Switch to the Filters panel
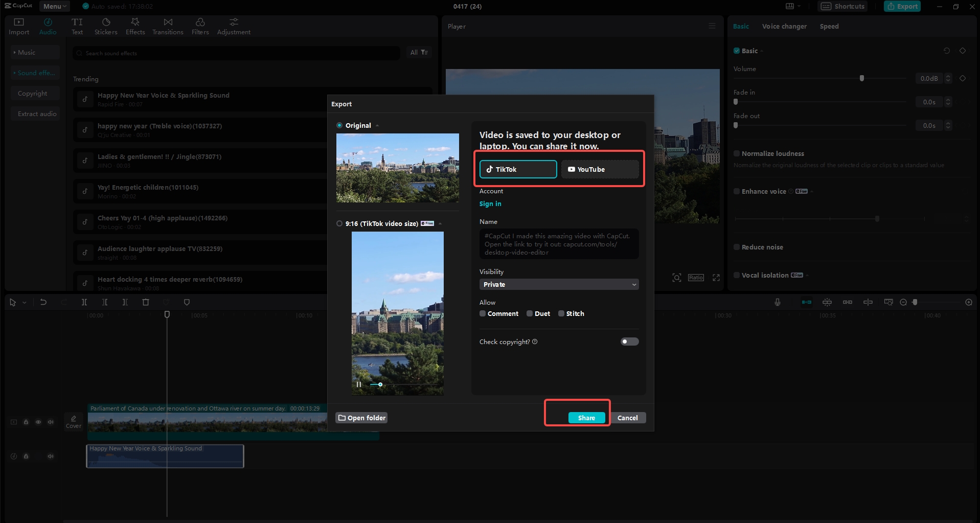Image resolution: width=980 pixels, height=523 pixels. click(200, 26)
